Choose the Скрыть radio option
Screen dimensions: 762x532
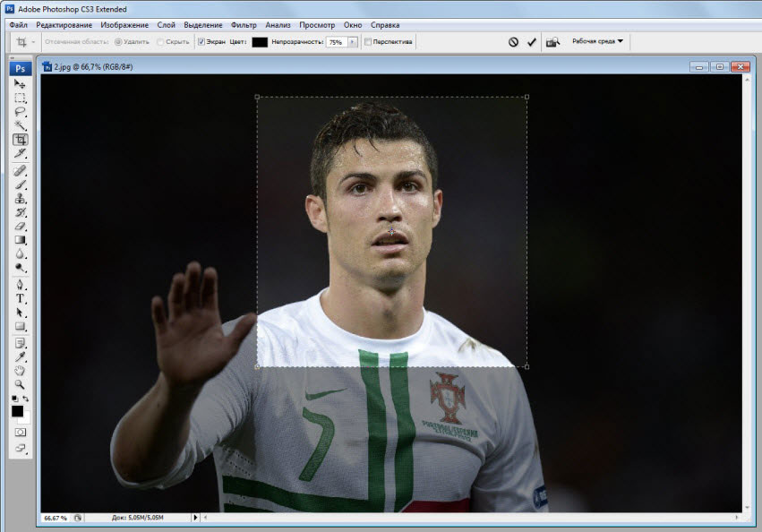[x=160, y=42]
